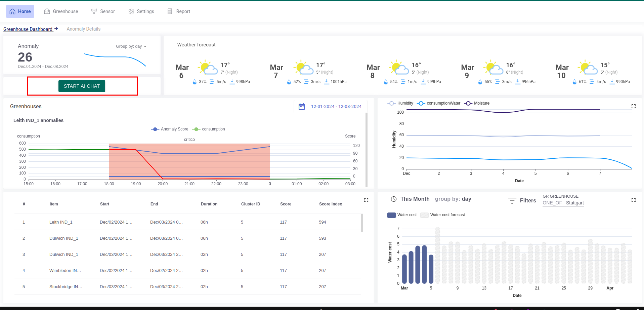Image resolution: width=644 pixels, height=310 pixels.
Task: Expand the water cost chart fullscreen
Action: [633, 200]
